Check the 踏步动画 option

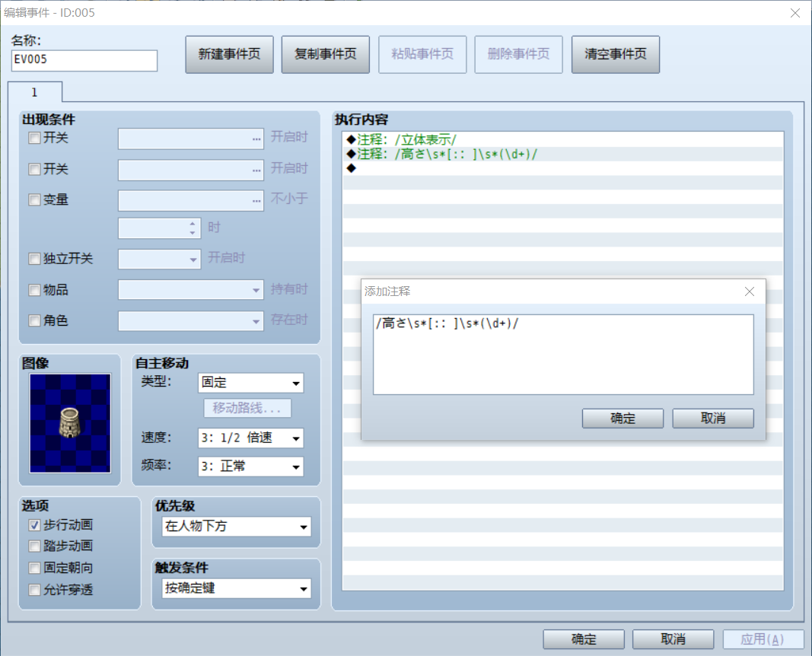coord(34,546)
